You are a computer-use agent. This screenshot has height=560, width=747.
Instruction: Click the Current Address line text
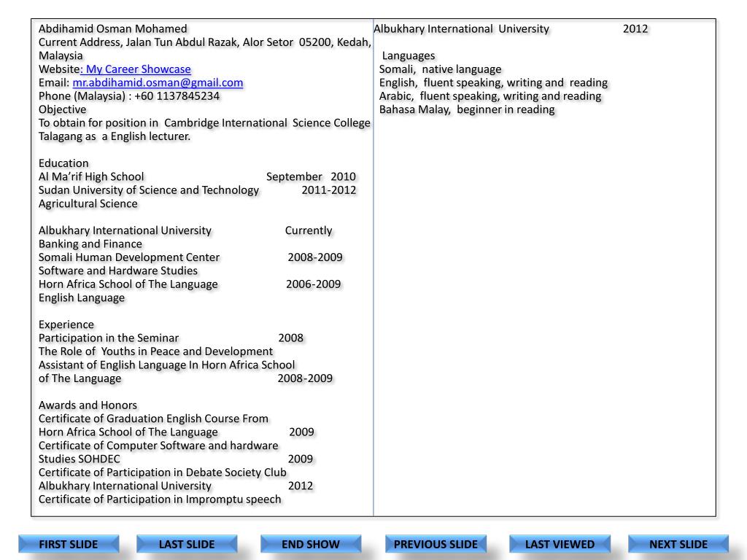pyautogui.click(x=205, y=42)
